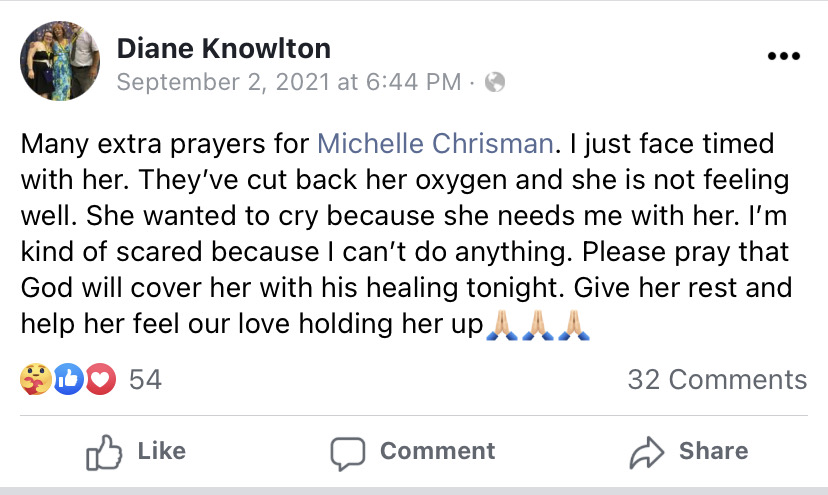The width and height of the screenshot is (828, 495).
Task: Expand the 32 Comments list
Action: click(x=716, y=380)
